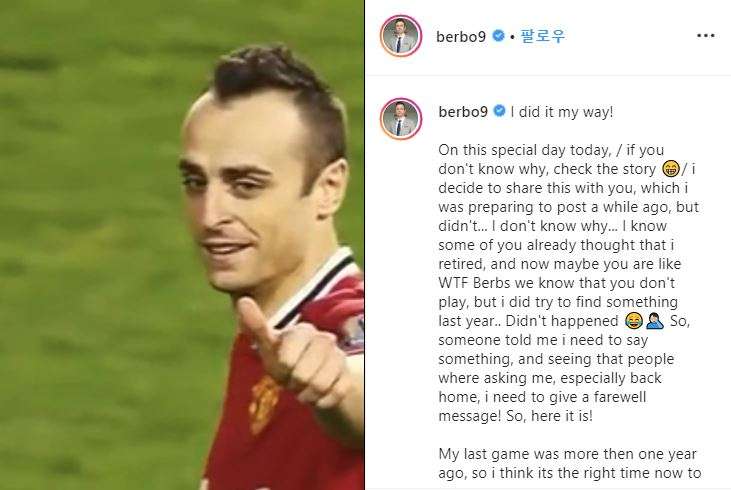Screen dimensions: 731x490
Task: Click the 'home, i need to give a farewell' line
Action: (x=542, y=397)
